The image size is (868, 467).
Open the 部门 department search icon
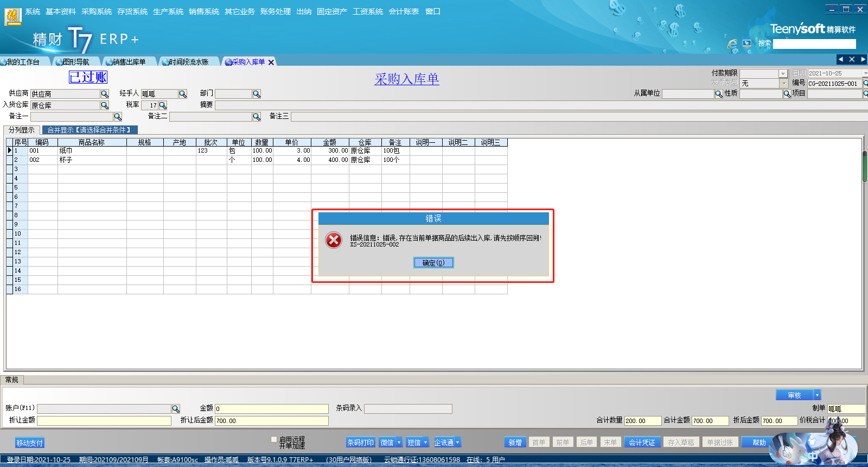click(x=257, y=94)
